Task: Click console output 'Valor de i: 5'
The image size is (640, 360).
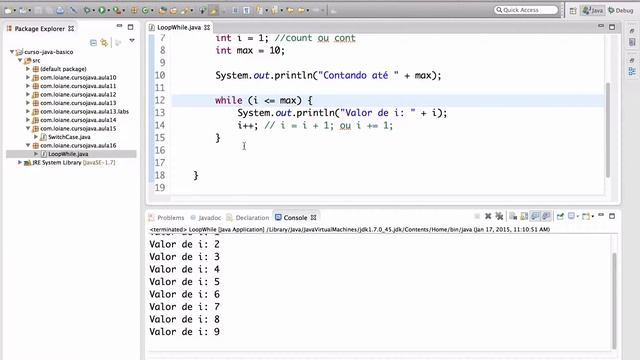Action: [184, 282]
